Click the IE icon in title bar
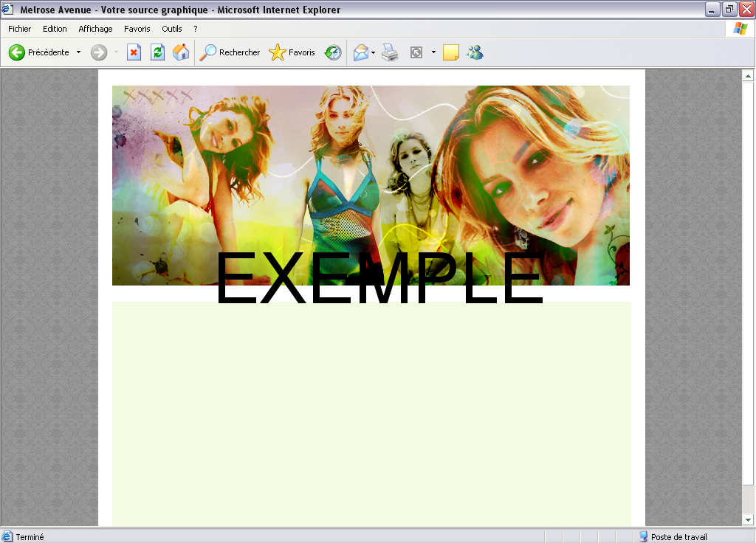Image resolution: width=756 pixels, height=543 pixels. click(x=7, y=9)
